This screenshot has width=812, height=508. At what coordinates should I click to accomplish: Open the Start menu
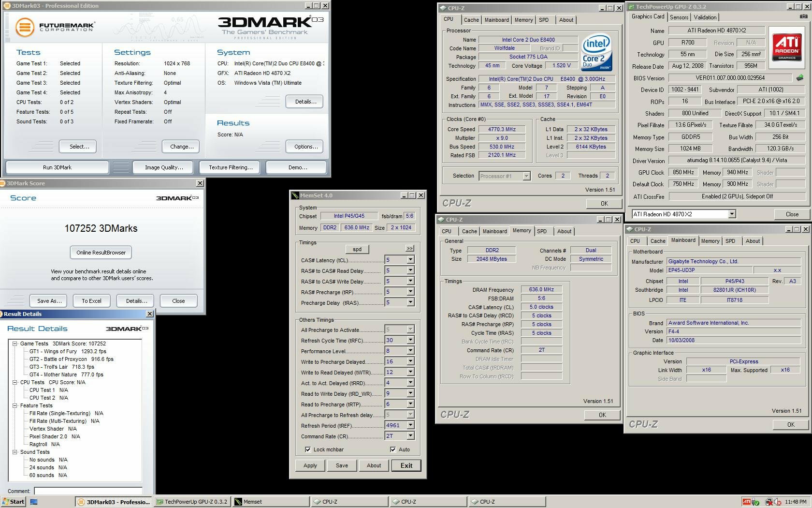13,502
